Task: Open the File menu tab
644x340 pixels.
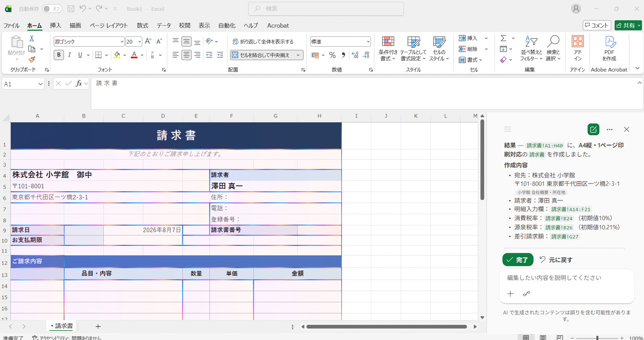Action: pyautogui.click(x=11, y=25)
